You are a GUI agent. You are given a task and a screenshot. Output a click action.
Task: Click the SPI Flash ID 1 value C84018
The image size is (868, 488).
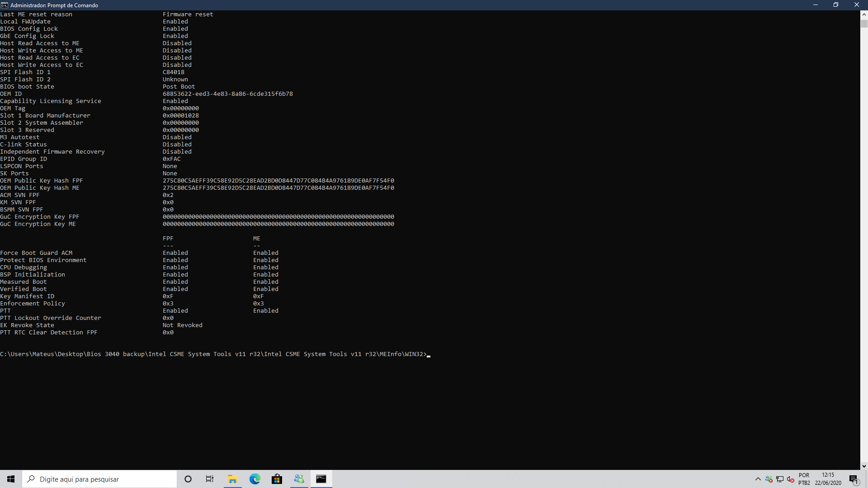(174, 72)
